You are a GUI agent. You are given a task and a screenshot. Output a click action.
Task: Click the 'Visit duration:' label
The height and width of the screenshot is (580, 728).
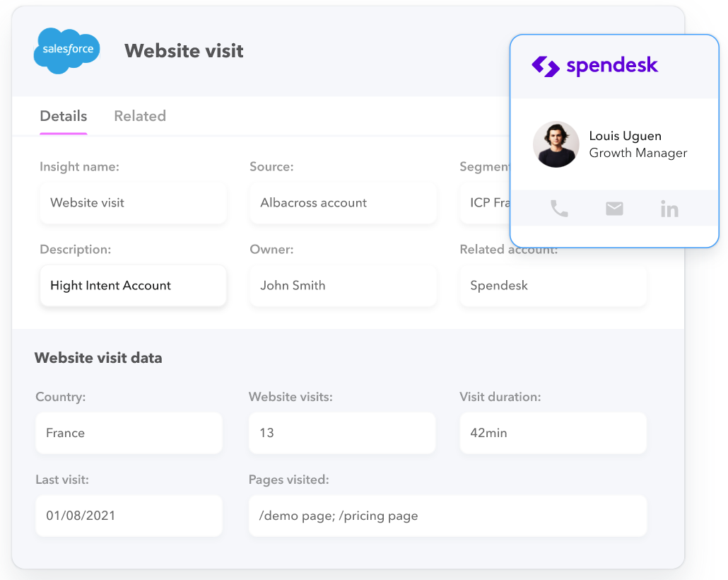[x=500, y=397]
